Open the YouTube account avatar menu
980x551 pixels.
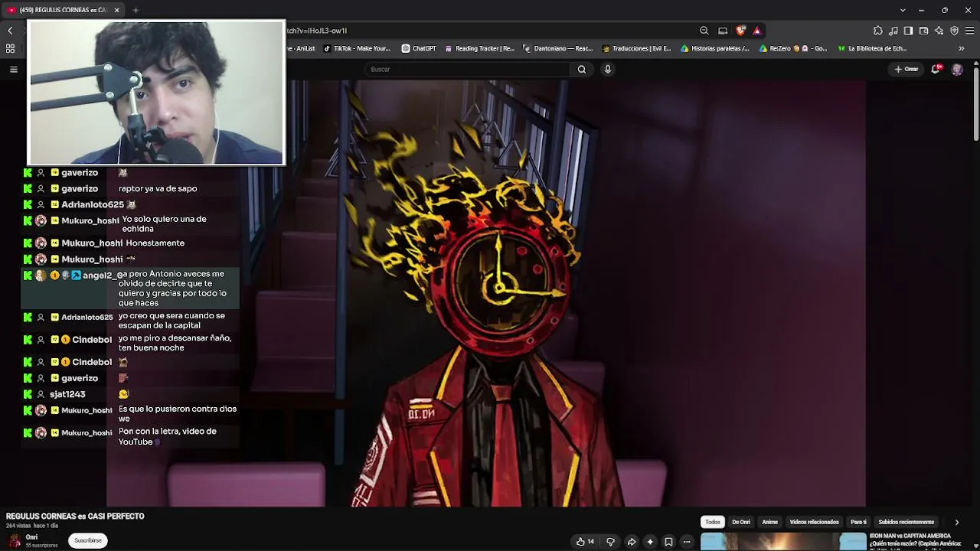pos(957,70)
